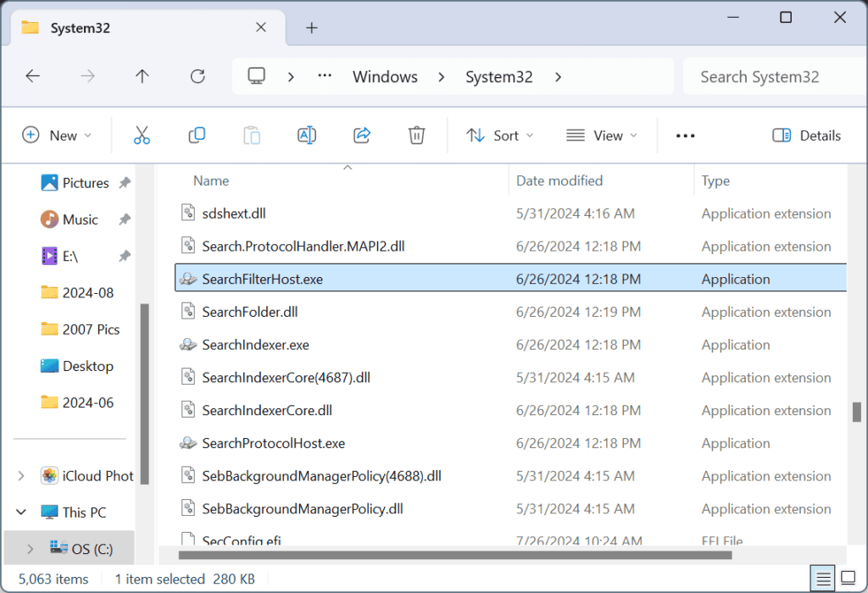The height and width of the screenshot is (593, 868).
Task: Add a new tab
Action: 312,28
